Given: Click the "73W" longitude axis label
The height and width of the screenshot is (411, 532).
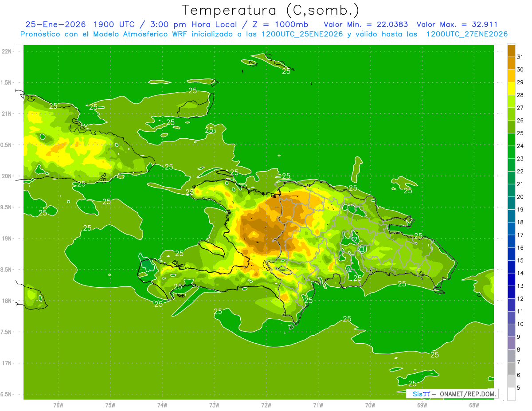Looking at the screenshot, I should 214,405.
